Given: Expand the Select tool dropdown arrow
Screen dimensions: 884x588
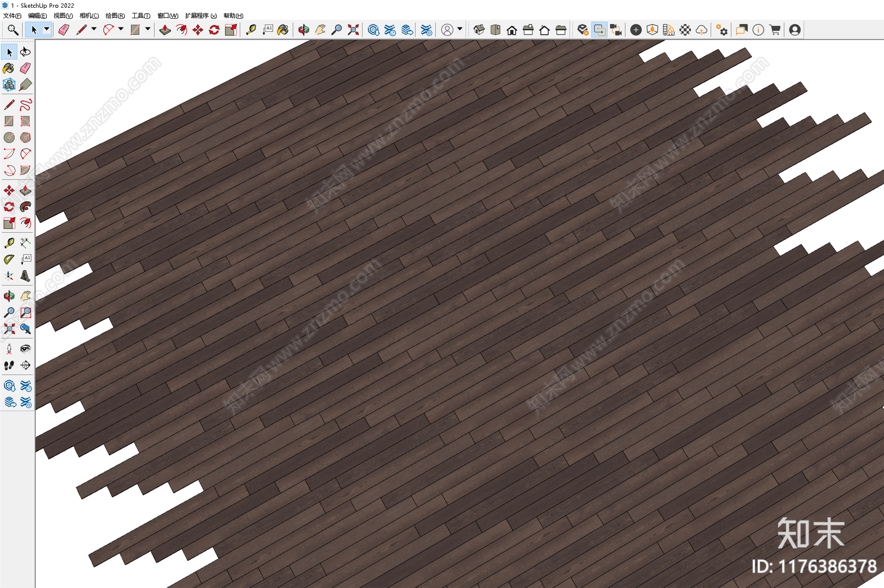Looking at the screenshot, I should 47,29.
